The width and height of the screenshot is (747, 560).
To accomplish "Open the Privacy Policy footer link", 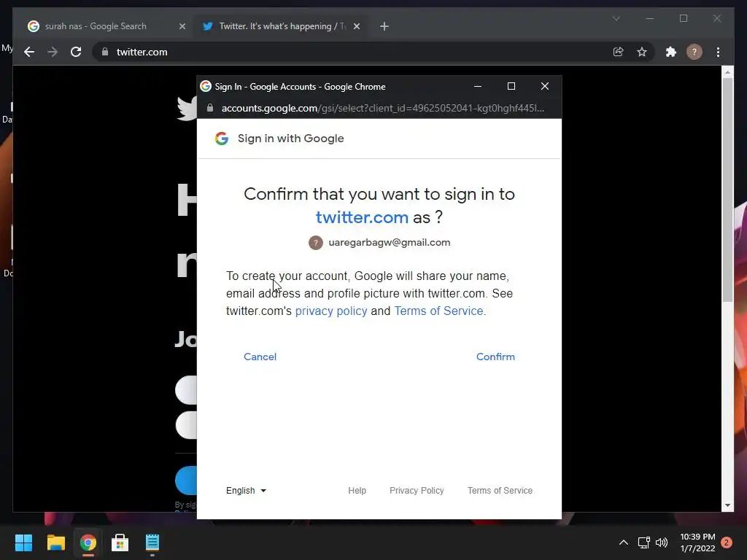I will [x=417, y=491].
